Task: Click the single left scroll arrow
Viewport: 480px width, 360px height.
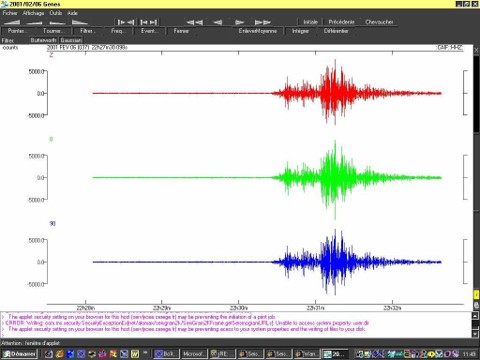Action: pos(218,22)
